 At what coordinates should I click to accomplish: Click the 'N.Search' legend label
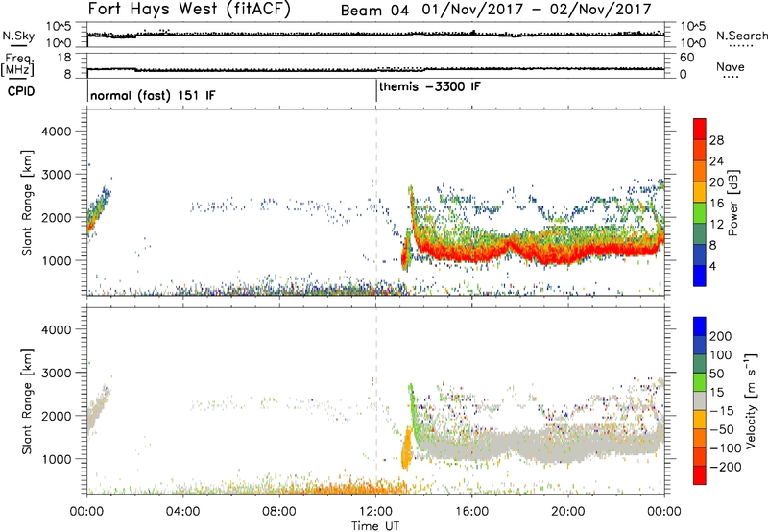coord(741,36)
